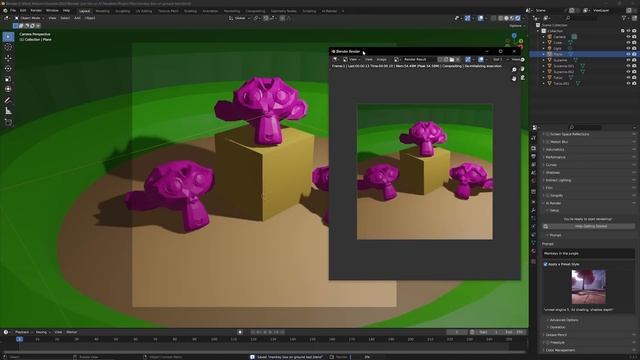Open the Render menu

click(x=36, y=11)
